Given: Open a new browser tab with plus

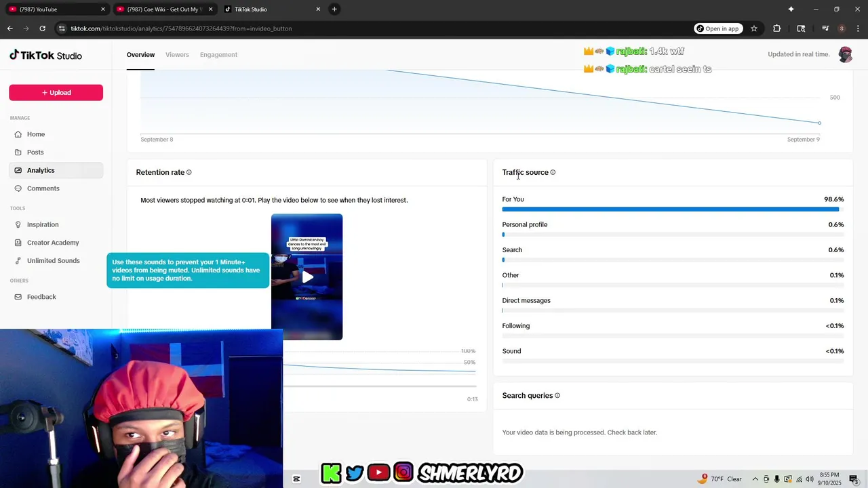Looking at the screenshot, I should click(x=334, y=9).
